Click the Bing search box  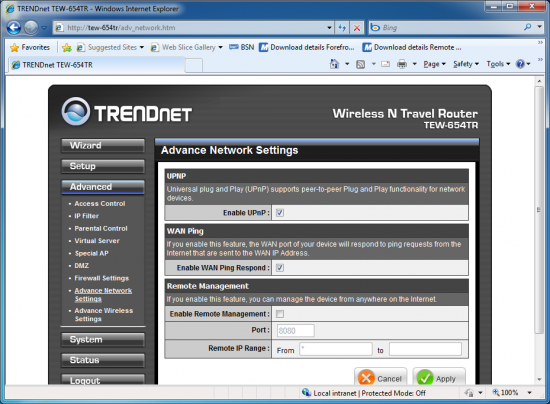click(445, 27)
